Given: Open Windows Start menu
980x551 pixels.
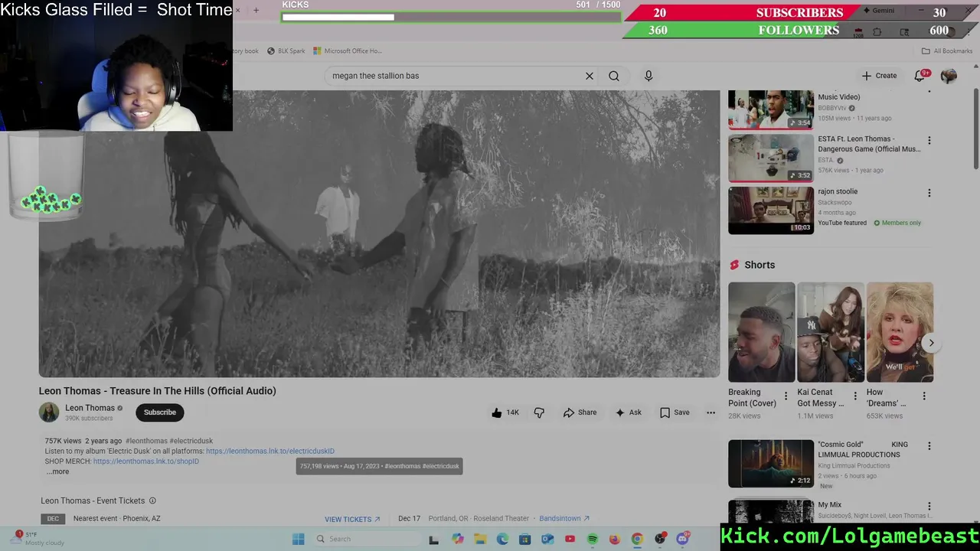Looking at the screenshot, I should point(298,539).
